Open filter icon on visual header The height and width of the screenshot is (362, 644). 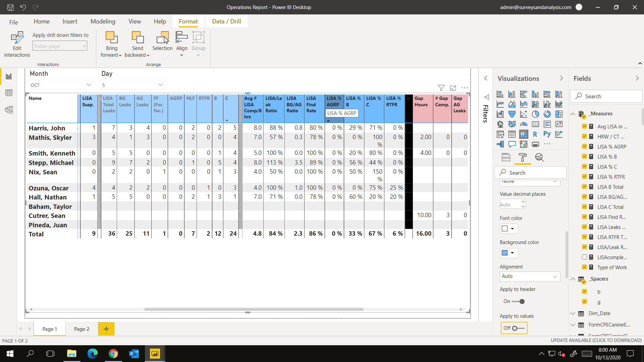pos(441,88)
